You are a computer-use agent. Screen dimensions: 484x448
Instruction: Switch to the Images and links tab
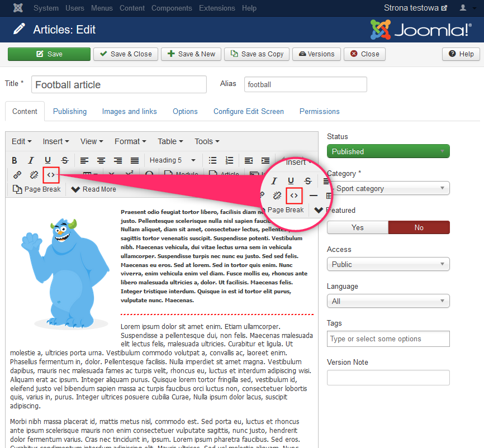(x=129, y=111)
